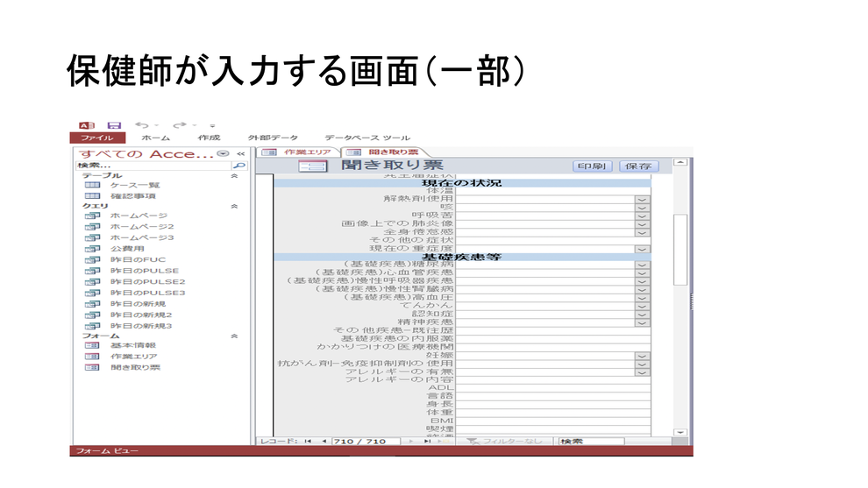Switch to the 外部データ ribbon tab

point(273,138)
